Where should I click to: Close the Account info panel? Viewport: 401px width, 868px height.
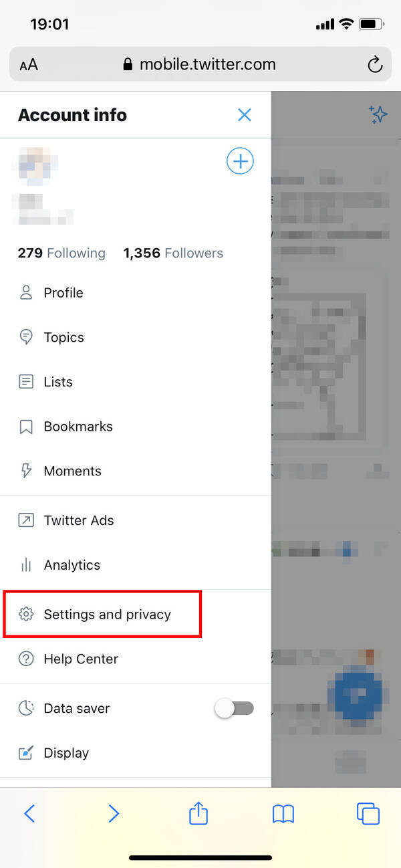tap(245, 115)
